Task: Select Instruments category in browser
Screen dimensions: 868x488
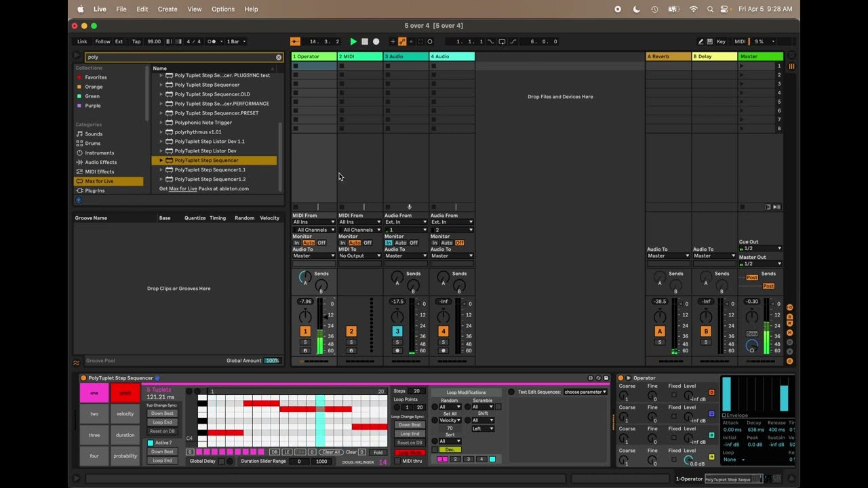Action: [100, 152]
